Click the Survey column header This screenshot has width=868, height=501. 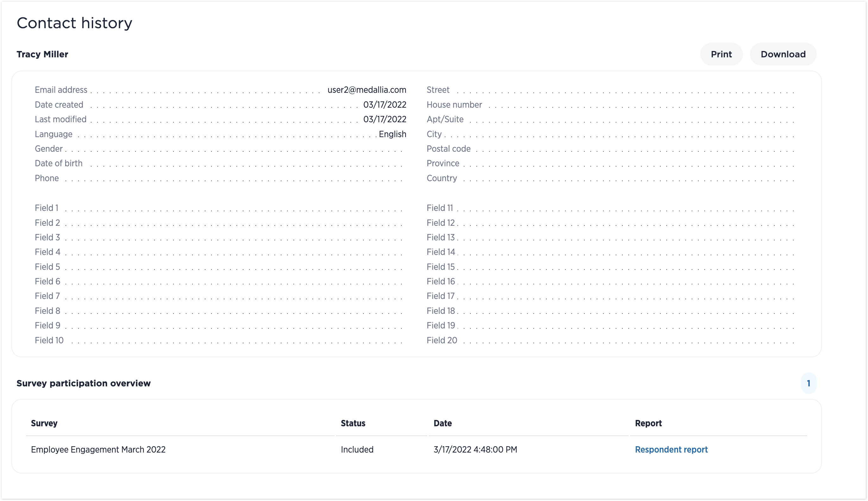[44, 423]
